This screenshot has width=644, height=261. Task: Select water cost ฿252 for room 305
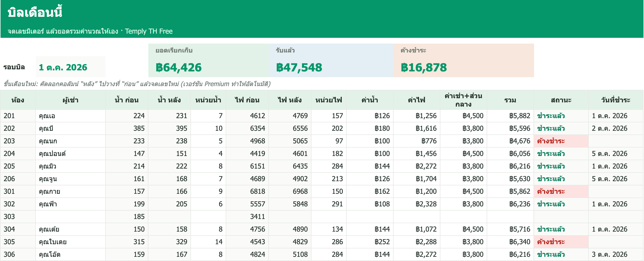click(370, 242)
